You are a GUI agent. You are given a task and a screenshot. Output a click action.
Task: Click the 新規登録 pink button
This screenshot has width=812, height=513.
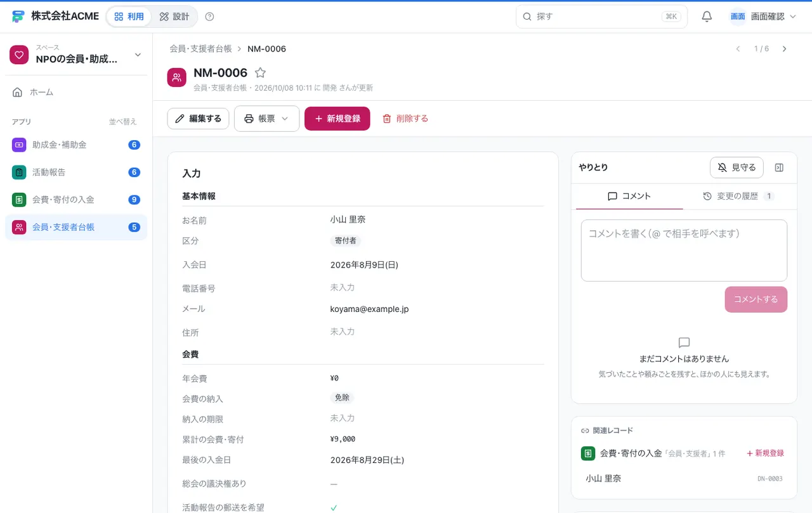(337, 119)
